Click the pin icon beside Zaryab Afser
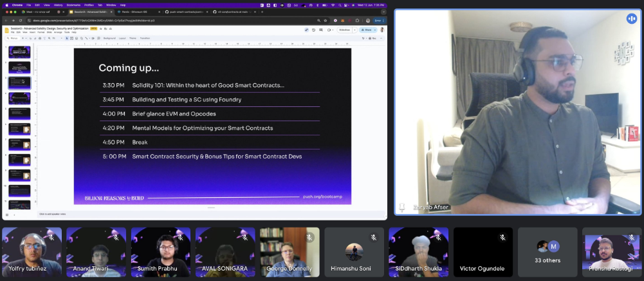Viewport: 644px width, 281px height. coord(401,208)
